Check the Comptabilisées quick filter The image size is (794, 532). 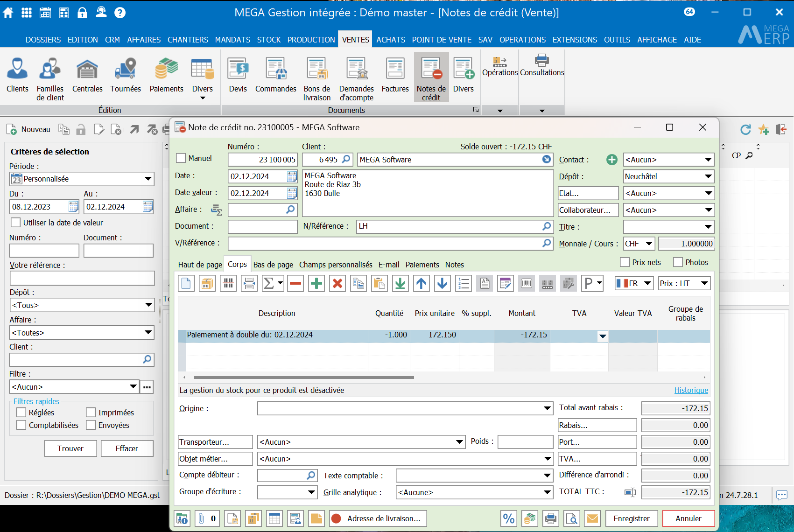tap(21, 425)
